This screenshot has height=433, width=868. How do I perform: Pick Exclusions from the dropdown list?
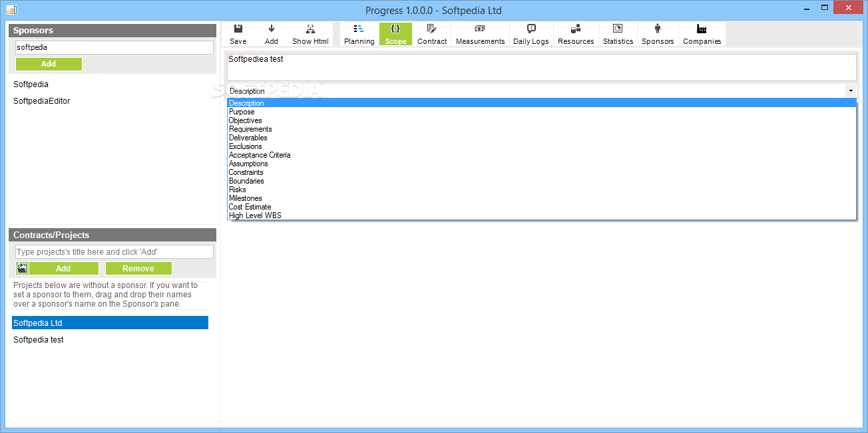pyautogui.click(x=541, y=146)
